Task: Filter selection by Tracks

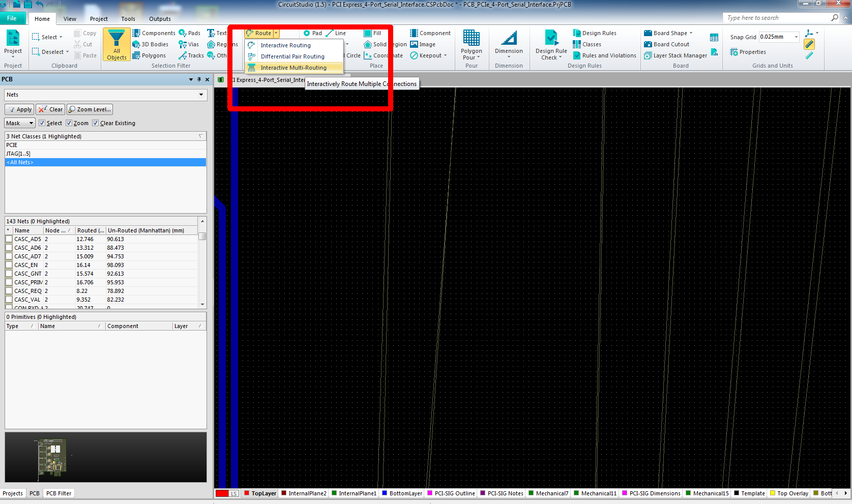Action: coord(191,55)
